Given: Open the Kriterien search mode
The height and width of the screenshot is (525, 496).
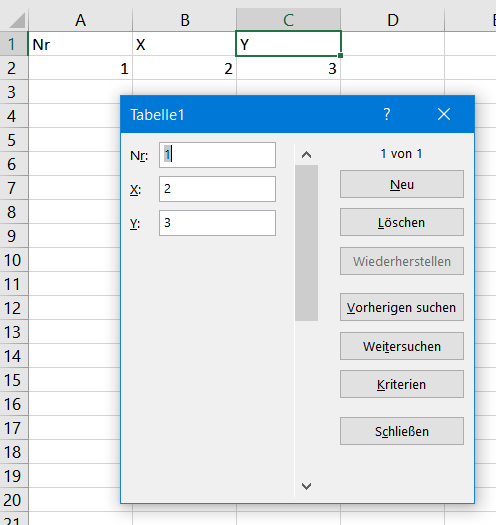Looking at the screenshot, I should (402, 384).
